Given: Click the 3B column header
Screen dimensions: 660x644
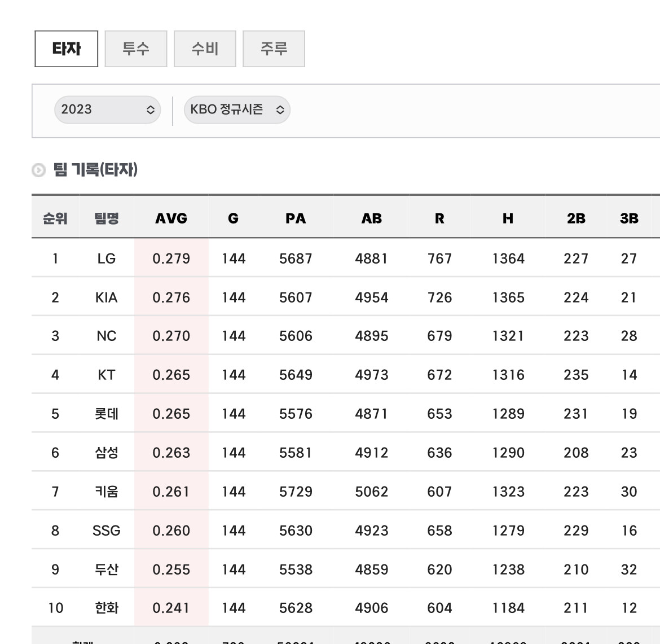Looking at the screenshot, I should 629,218.
